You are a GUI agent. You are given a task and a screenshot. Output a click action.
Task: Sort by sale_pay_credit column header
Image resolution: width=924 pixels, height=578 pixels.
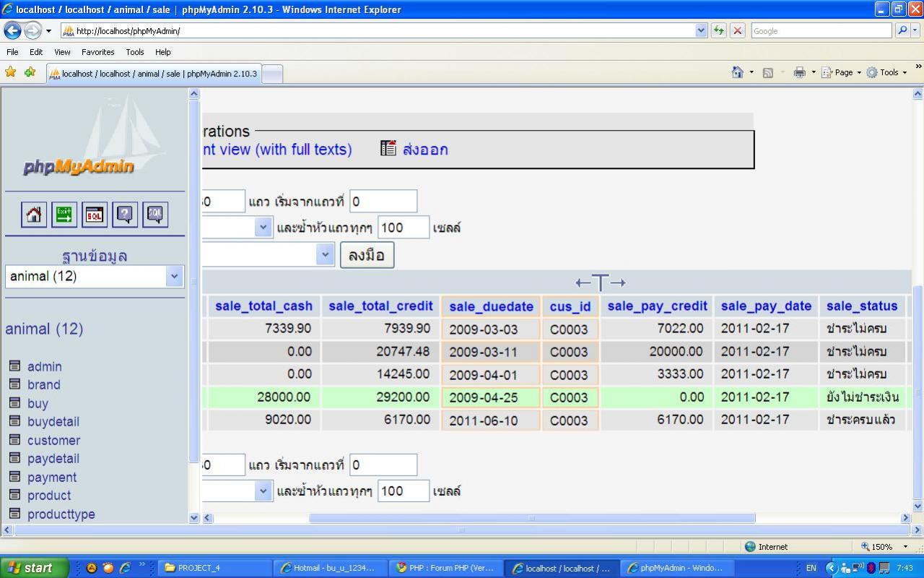pyautogui.click(x=656, y=306)
